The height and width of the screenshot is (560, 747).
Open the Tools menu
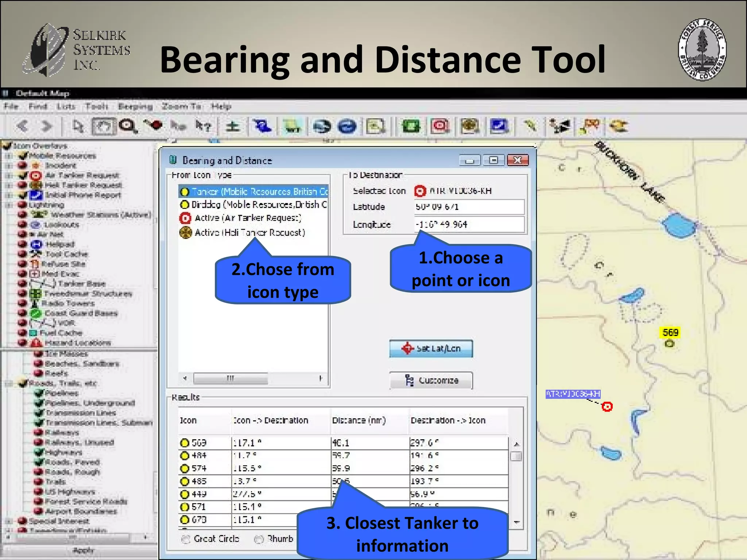(97, 106)
